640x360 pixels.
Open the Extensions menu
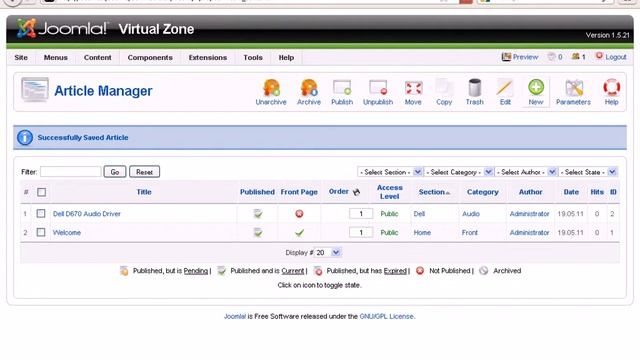(x=208, y=58)
